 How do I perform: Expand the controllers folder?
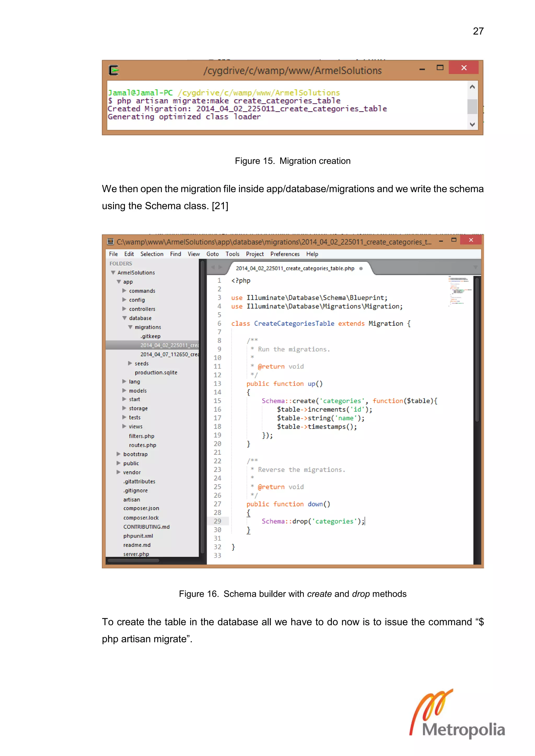click(124, 309)
